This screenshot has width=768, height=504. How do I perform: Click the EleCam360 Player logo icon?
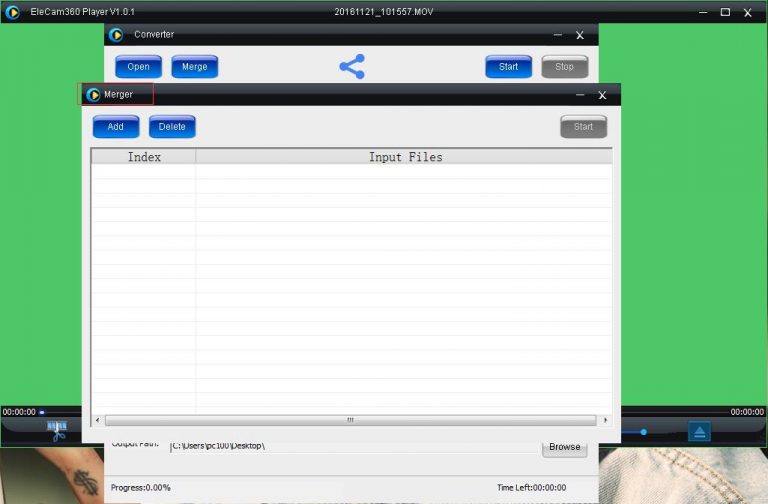(x=12, y=12)
